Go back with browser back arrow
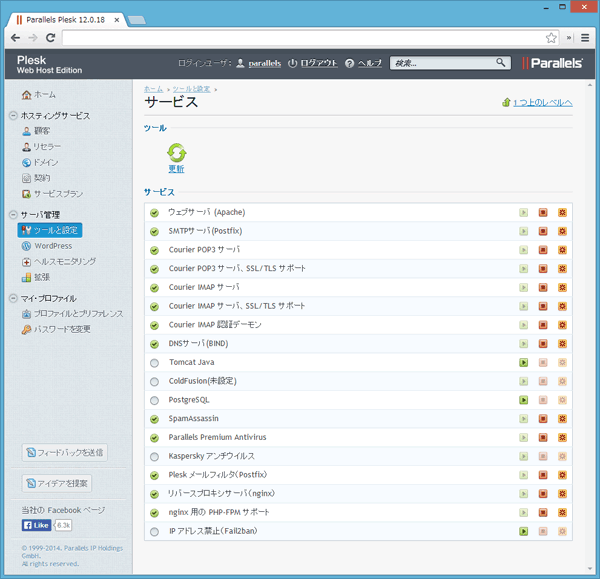 click(15, 38)
